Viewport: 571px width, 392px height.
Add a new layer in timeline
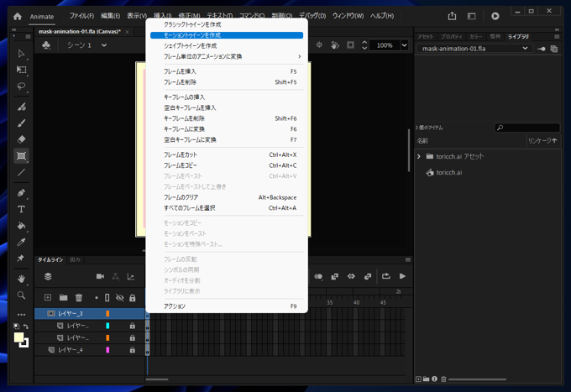click(x=48, y=297)
